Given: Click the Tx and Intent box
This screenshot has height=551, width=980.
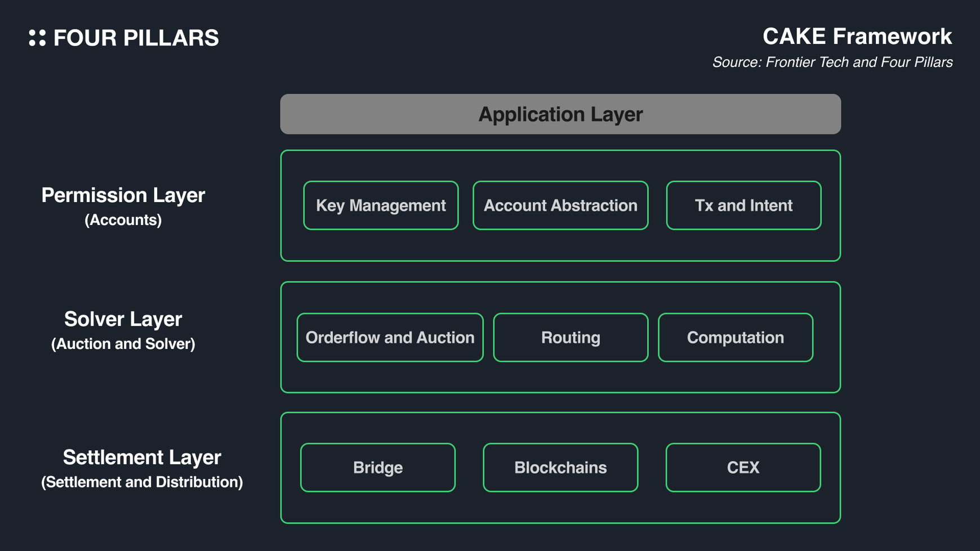Looking at the screenshot, I should coord(743,205).
